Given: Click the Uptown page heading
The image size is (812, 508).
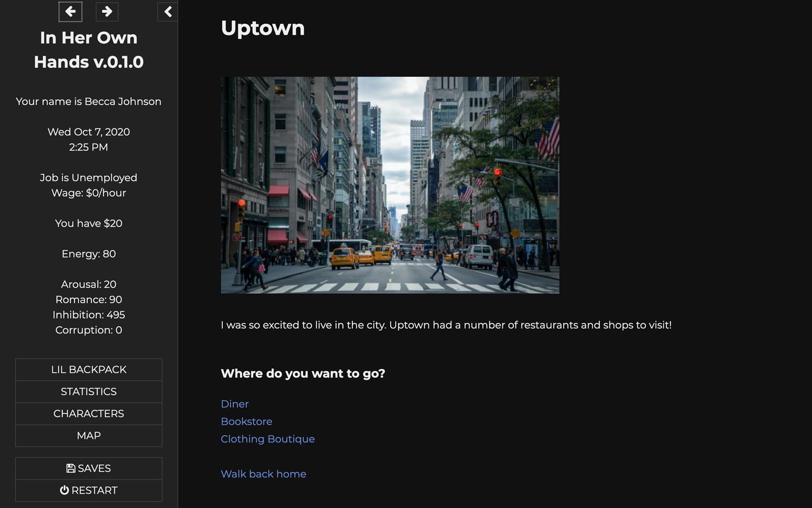Looking at the screenshot, I should pos(262,28).
